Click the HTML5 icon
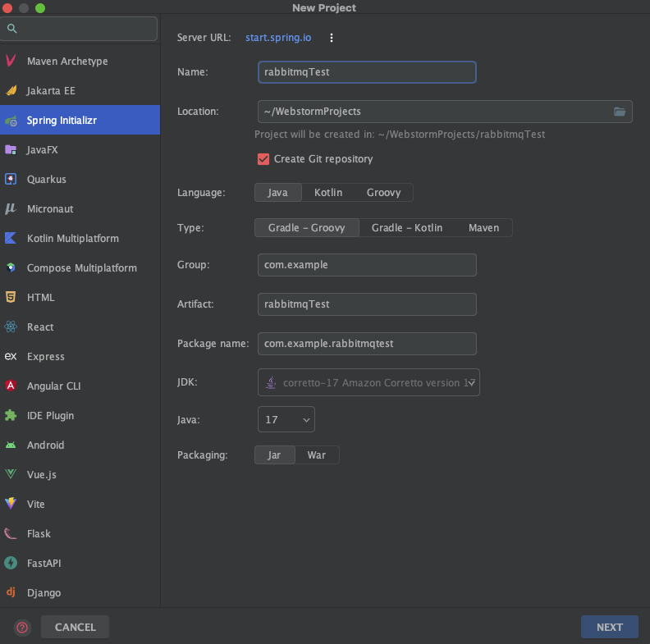650x644 pixels. [11, 297]
